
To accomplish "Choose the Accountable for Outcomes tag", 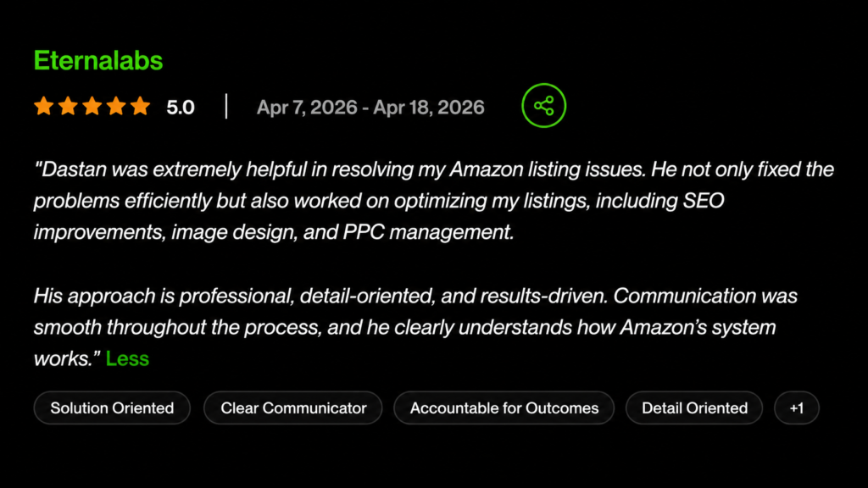I will pos(504,408).
